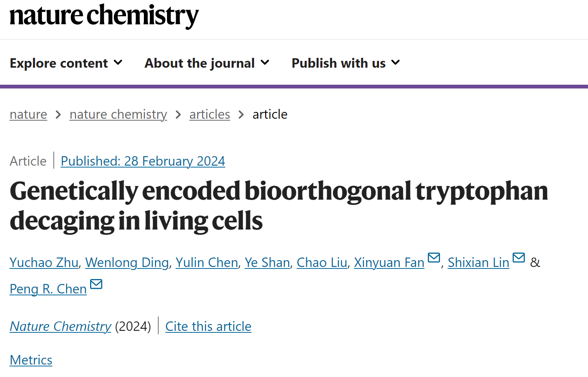Viewport: 588px width, 377px height.
Task: Open author Chao Liu's details
Action: pos(322,262)
